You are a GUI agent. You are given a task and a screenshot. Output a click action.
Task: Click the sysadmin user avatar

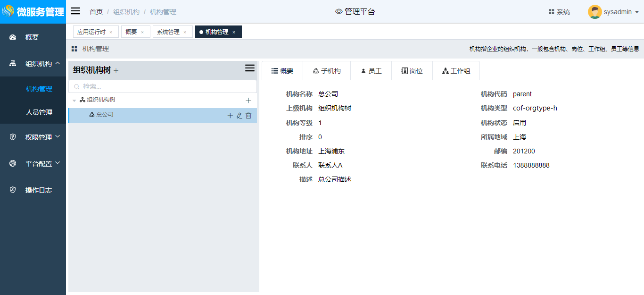click(594, 12)
